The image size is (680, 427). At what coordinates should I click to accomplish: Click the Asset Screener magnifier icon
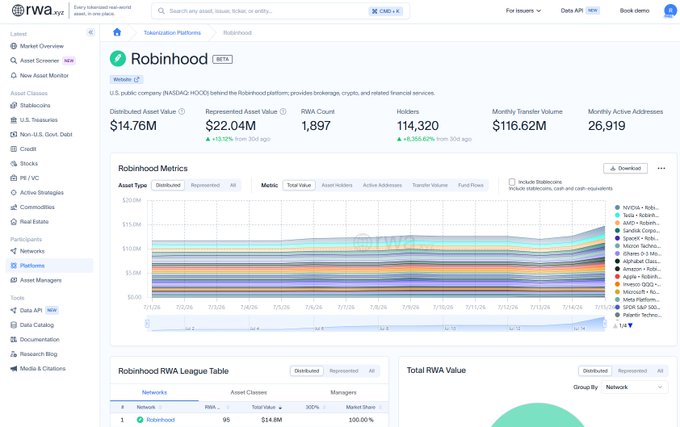pyautogui.click(x=13, y=61)
